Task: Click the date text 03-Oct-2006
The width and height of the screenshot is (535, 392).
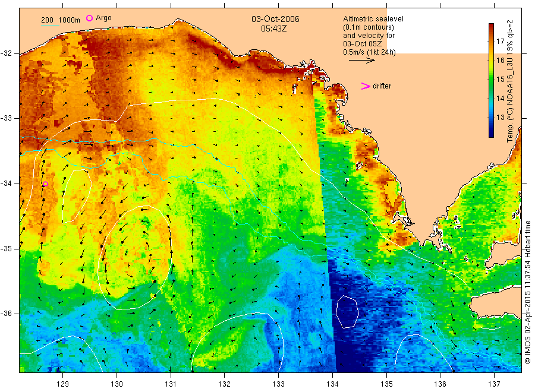Action: [275, 19]
